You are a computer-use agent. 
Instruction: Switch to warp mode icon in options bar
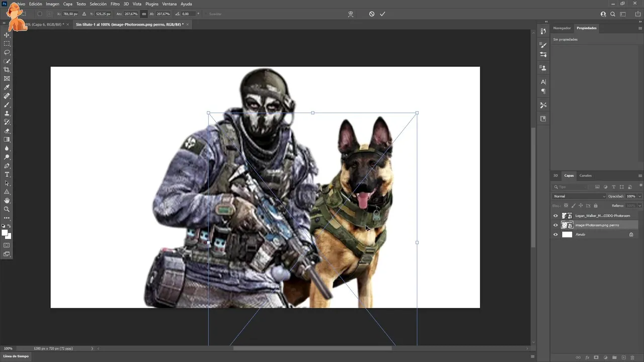click(x=351, y=14)
